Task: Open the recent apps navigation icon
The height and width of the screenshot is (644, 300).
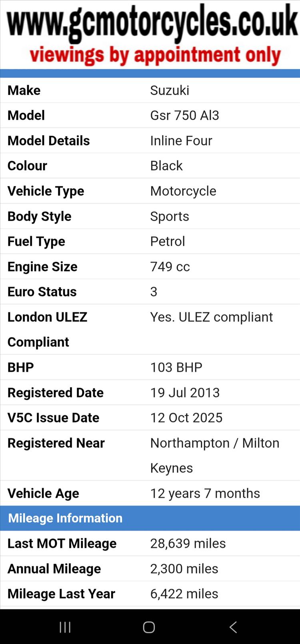Action: click(x=65, y=627)
